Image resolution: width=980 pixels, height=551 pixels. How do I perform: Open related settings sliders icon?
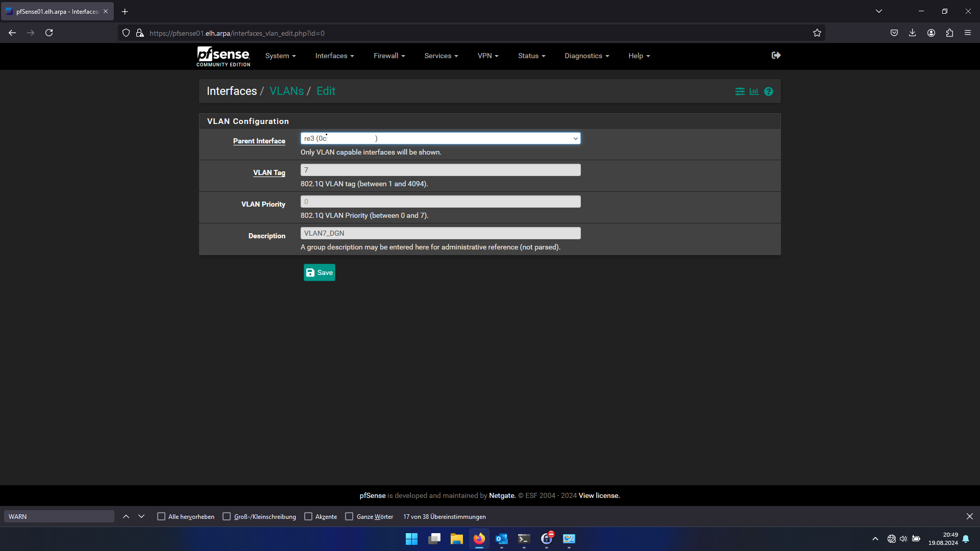click(740, 91)
